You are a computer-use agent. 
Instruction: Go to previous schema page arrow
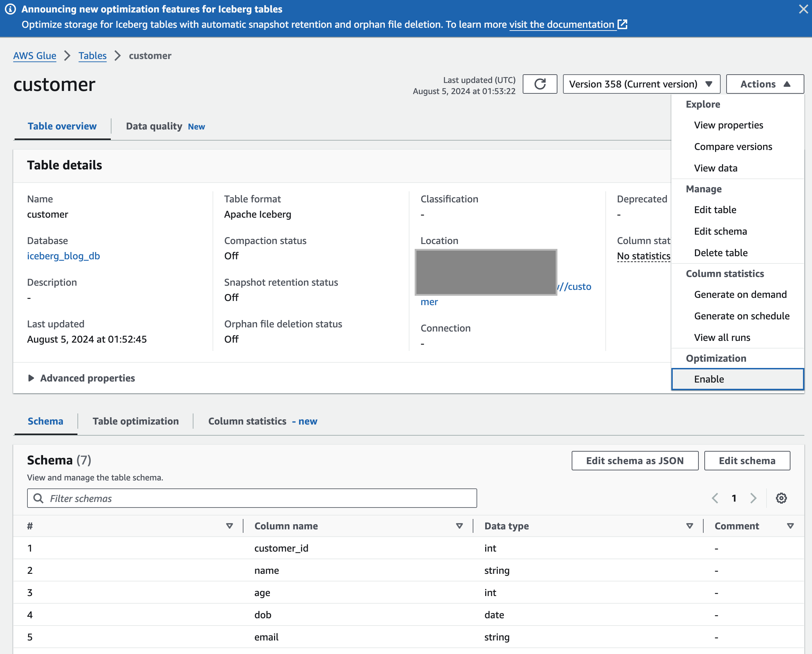pyautogui.click(x=715, y=498)
